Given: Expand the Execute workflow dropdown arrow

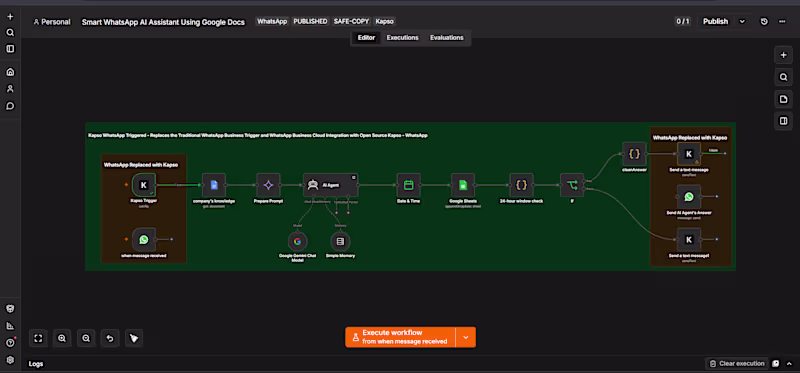Looking at the screenshot, I should pyautogui.click(x=465, y=337).
